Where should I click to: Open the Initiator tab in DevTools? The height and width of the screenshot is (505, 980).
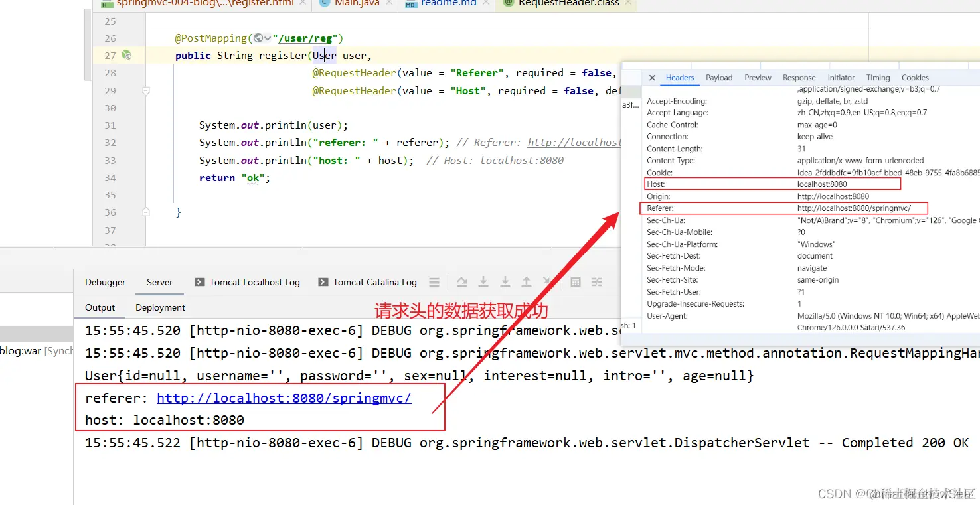click(x=841, y=78)
